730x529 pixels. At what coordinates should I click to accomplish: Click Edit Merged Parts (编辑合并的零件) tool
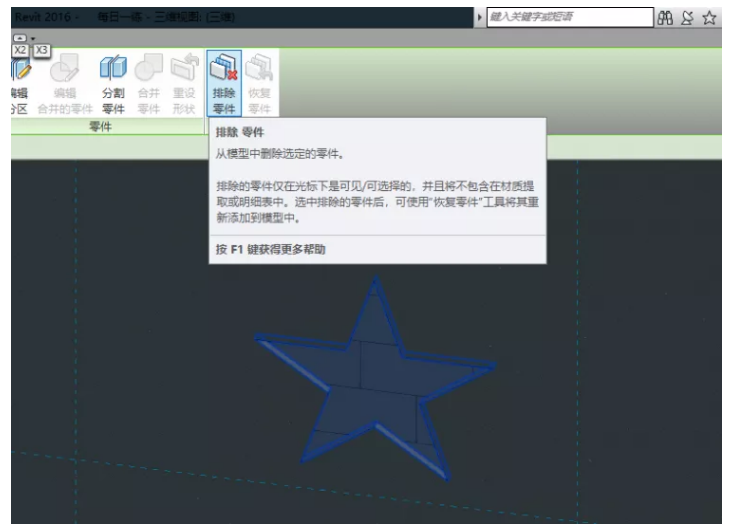coord(65,83)
